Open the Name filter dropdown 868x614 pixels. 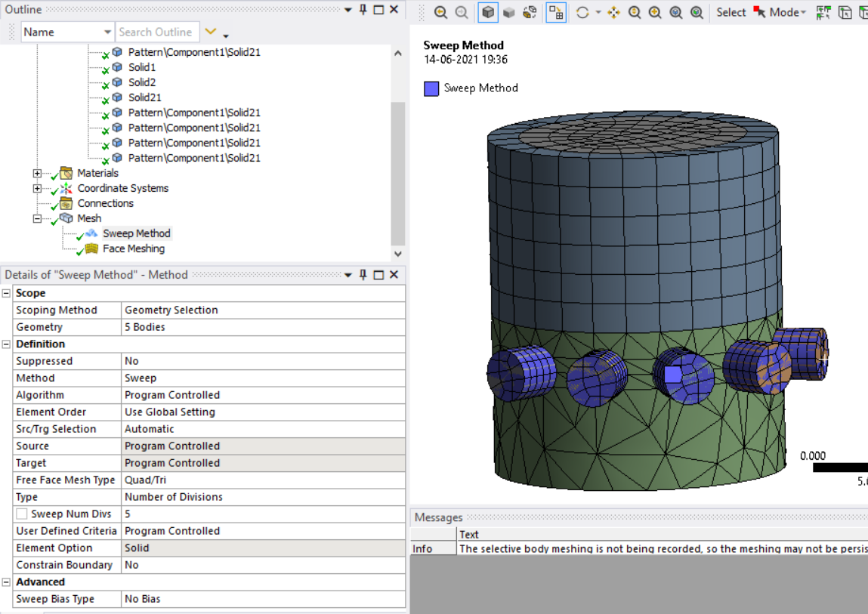(x=107, y=32)
